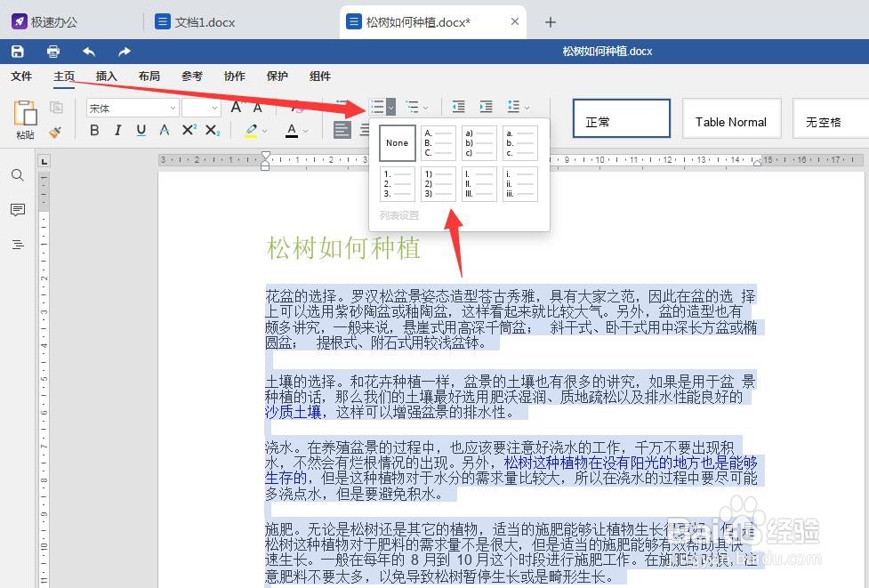Switch to 布局 tab
The width and height of the screenshot is (869, 588).
point(149,77)
